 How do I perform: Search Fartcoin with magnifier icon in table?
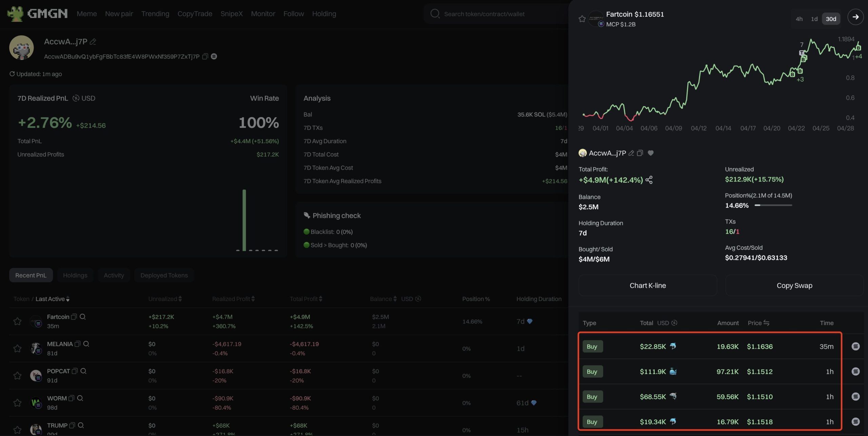pyautogui.click(x=82, y=317)
